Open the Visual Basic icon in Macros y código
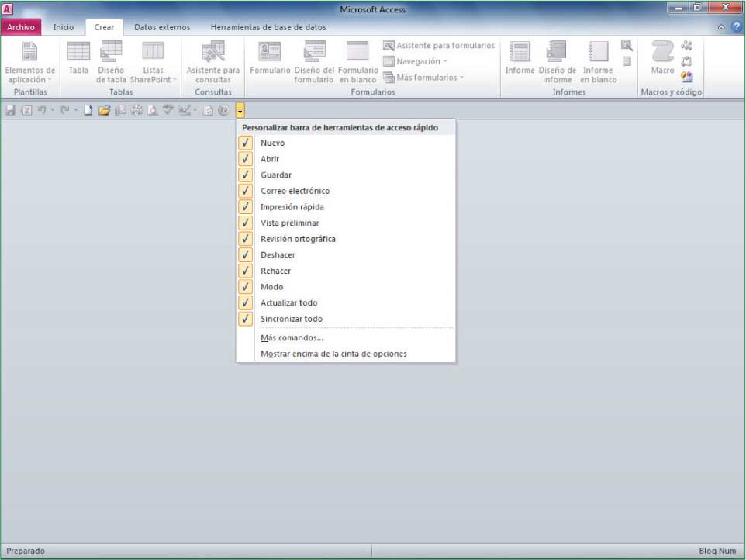 tap(686, 77)
